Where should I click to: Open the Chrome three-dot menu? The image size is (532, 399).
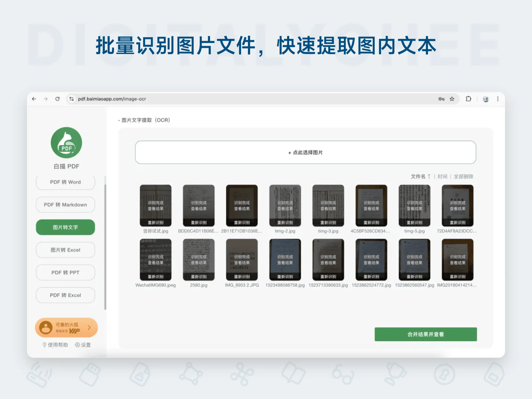[498, 99]
